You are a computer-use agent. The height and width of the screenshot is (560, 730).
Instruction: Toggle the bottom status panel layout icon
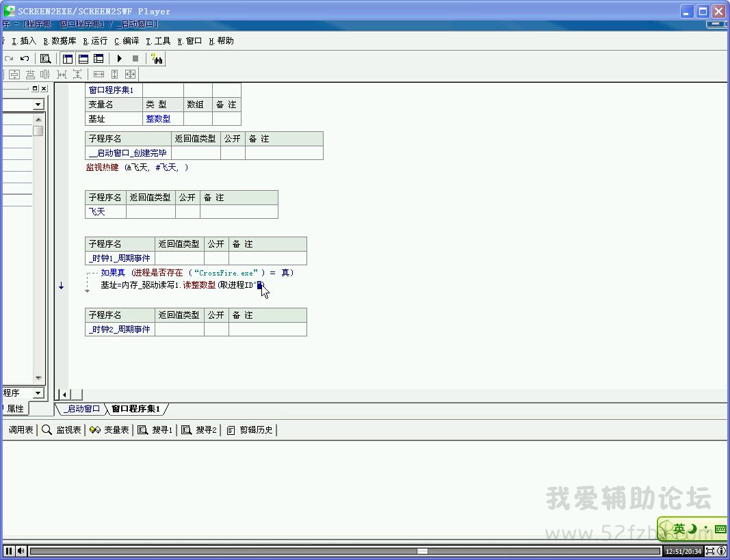click(83, 59)
